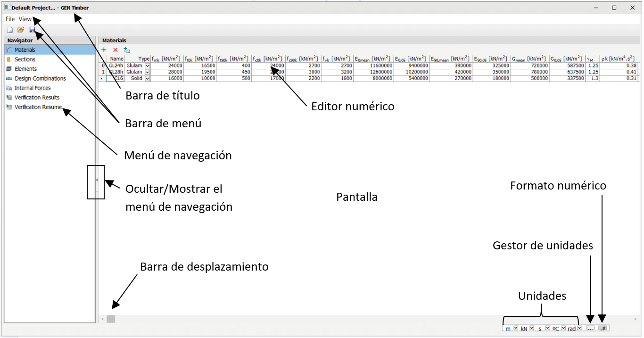
Task: Add a new material with green plus
Action: 104,49
